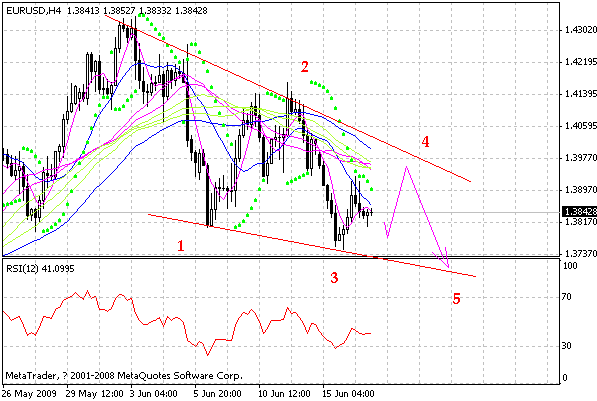Click the 1.41395 price axis value

[x=581, y=94]
